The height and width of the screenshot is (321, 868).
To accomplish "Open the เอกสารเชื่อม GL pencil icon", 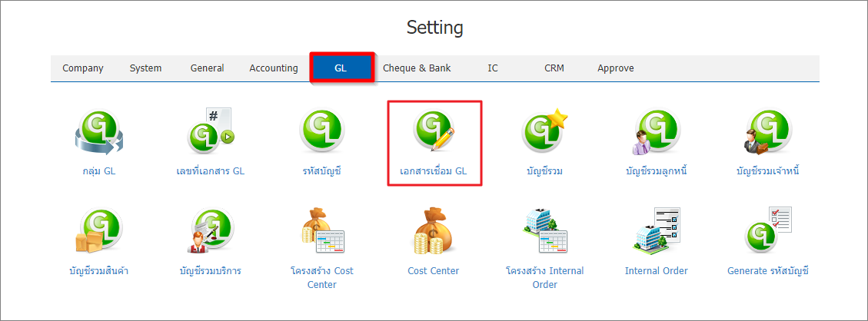I will (434, 131).
